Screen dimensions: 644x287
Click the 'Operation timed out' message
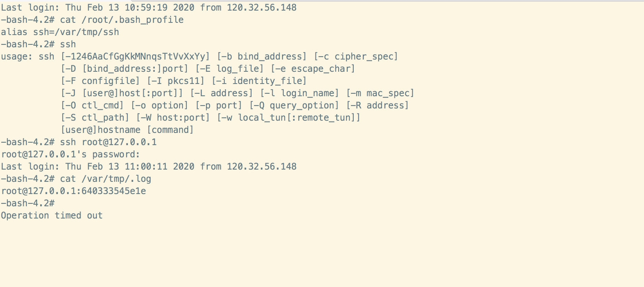[52, 216]
